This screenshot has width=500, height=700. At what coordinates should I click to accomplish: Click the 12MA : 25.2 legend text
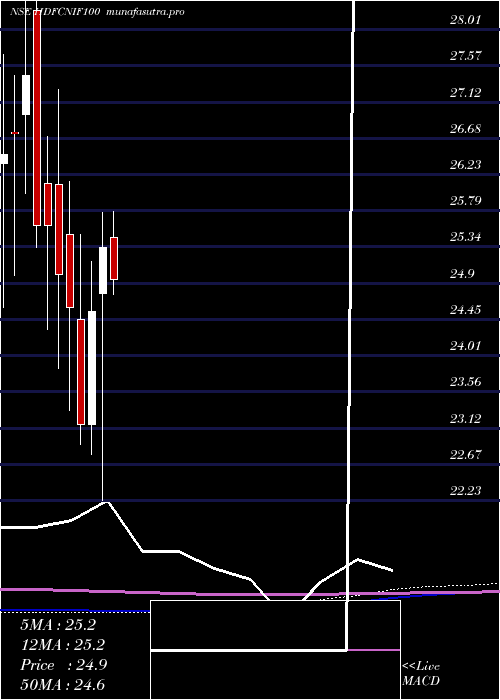coord(62,645)
